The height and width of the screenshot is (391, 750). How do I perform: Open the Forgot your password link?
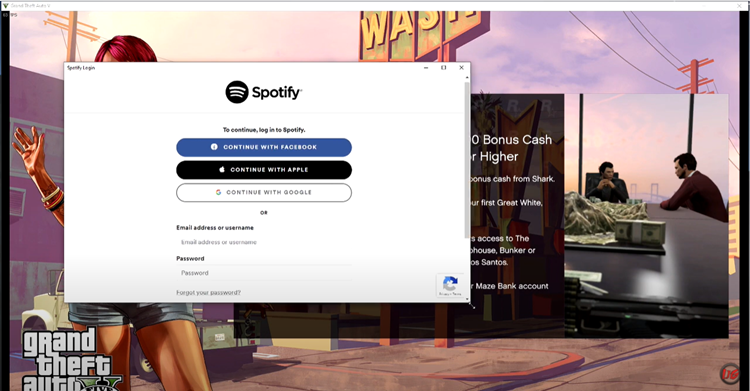(x=209, y=292)
